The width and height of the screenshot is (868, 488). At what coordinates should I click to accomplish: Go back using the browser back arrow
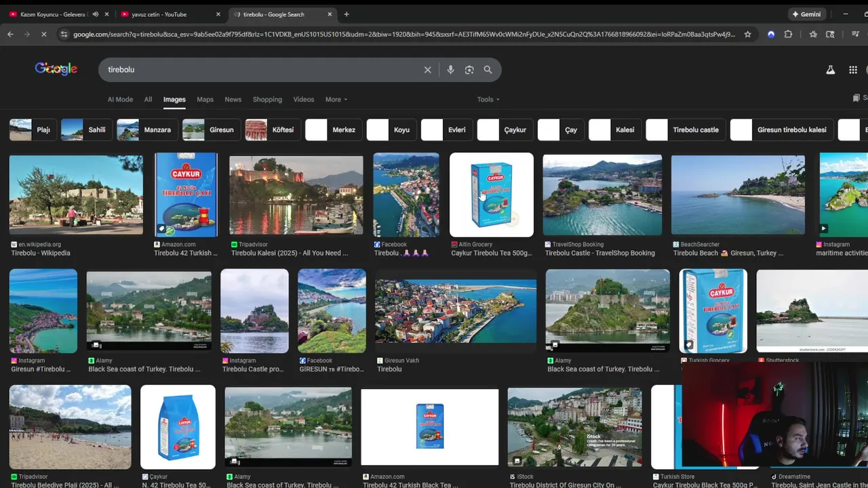(10, 34)
